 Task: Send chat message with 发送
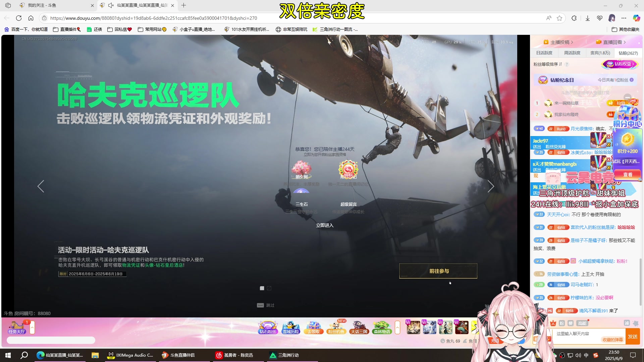pyautogui.click(x=633, y=336)
